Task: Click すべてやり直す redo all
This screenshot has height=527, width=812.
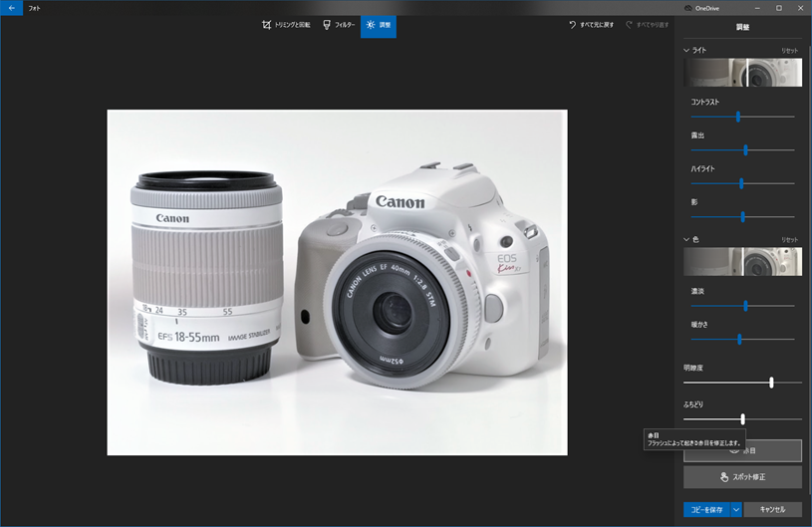Action: 648,25
